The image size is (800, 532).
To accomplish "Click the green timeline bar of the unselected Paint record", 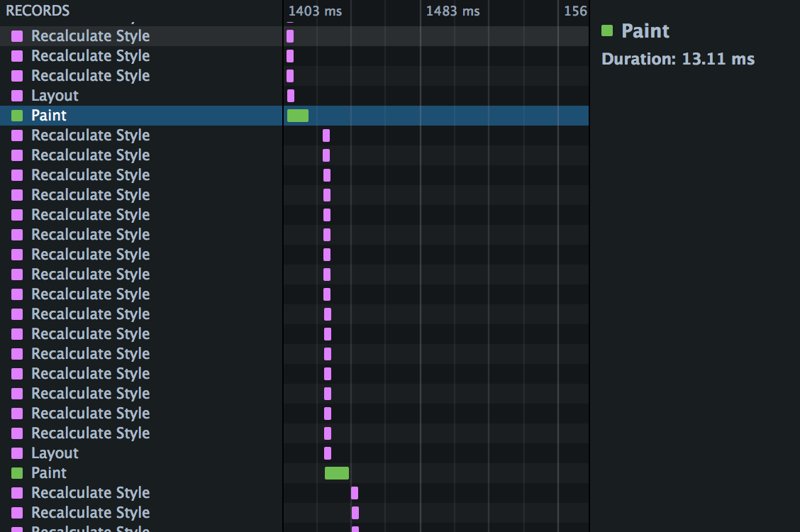I will tap(337, 473).
